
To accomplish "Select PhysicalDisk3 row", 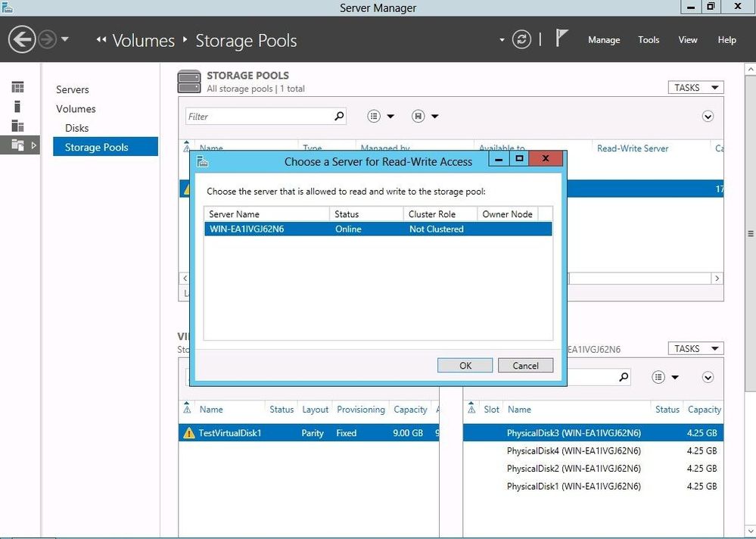I will (x=593, y=433).
